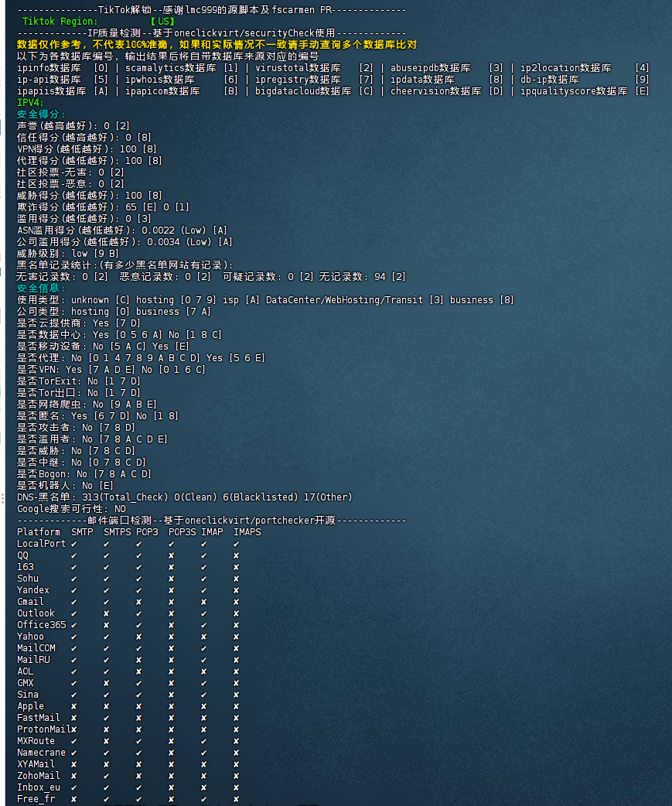This screenshot has height=806, width=672.
Task: Click the Apple SMTP cross mark
Action: (x=73, y=706)
